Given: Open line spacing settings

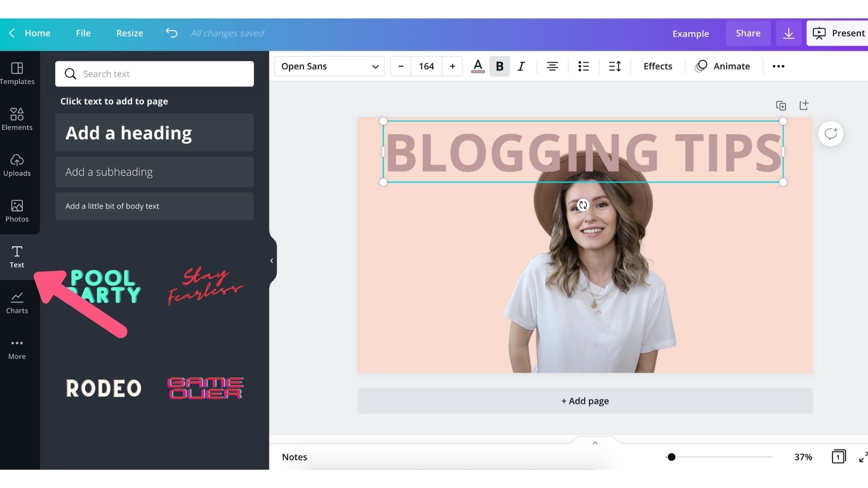Looking at the screenshot, I should pyautogui.click(x=614, y=66).
